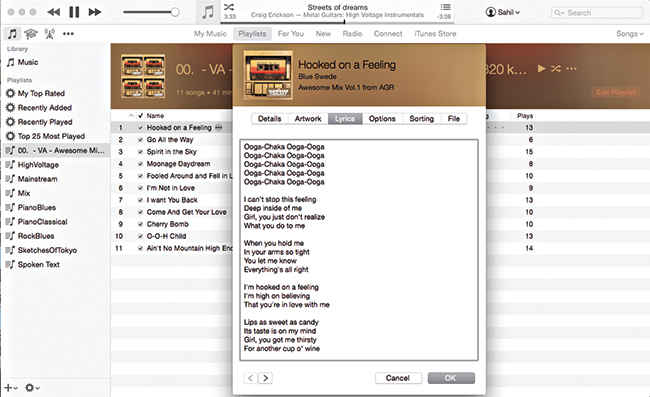Expand the Songs view dropdown
The height and width of the screenshot is (397, 650).
630,34
